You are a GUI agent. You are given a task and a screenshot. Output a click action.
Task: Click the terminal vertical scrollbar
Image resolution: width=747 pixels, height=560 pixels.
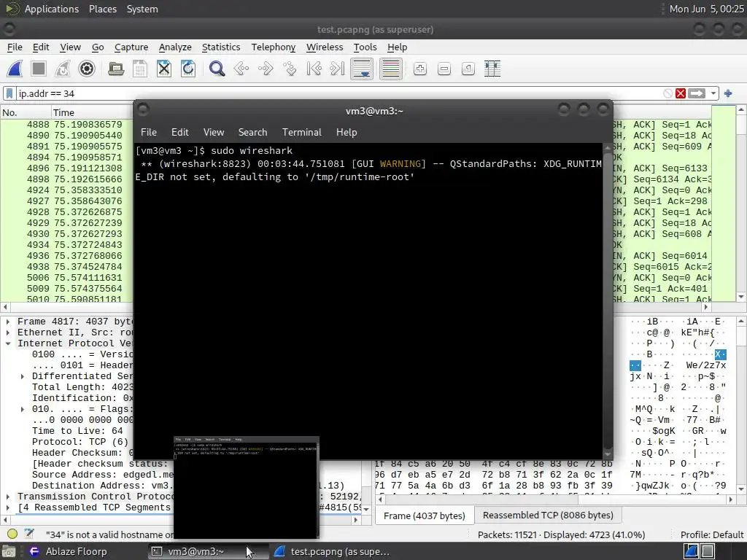coord(608,300)
